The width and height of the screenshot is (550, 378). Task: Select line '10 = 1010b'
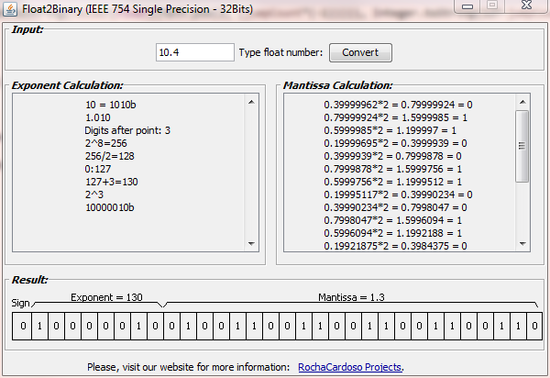tap(110, 104)
